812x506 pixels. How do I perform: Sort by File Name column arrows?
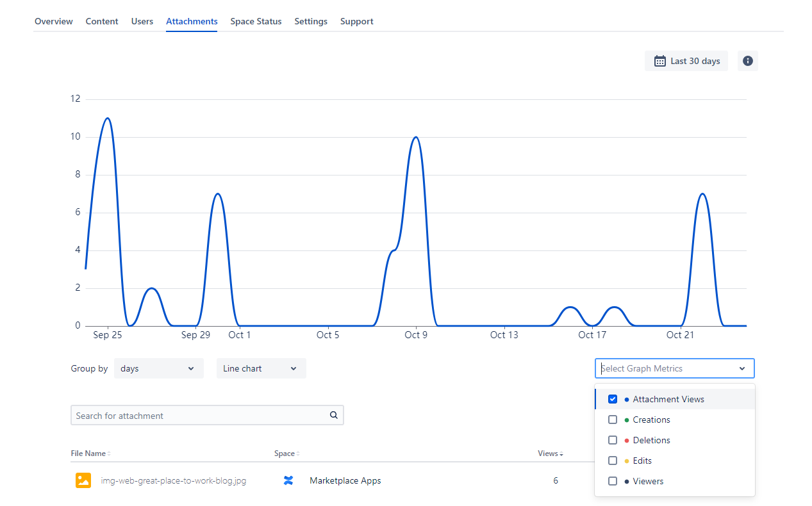[x=109, y=453]
